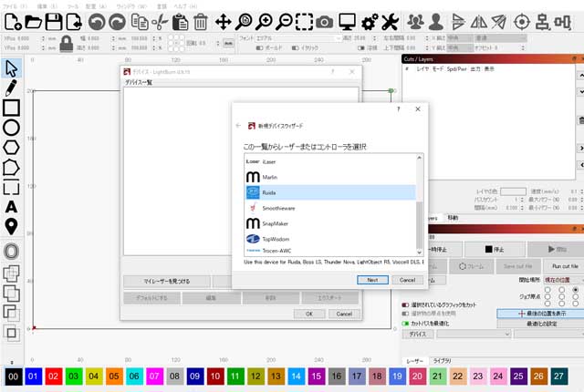The width and height of the screenshot is (584, 392).
Task: Open the Y 揃え alignment dropdown
Action: click(x=460, y=48)
